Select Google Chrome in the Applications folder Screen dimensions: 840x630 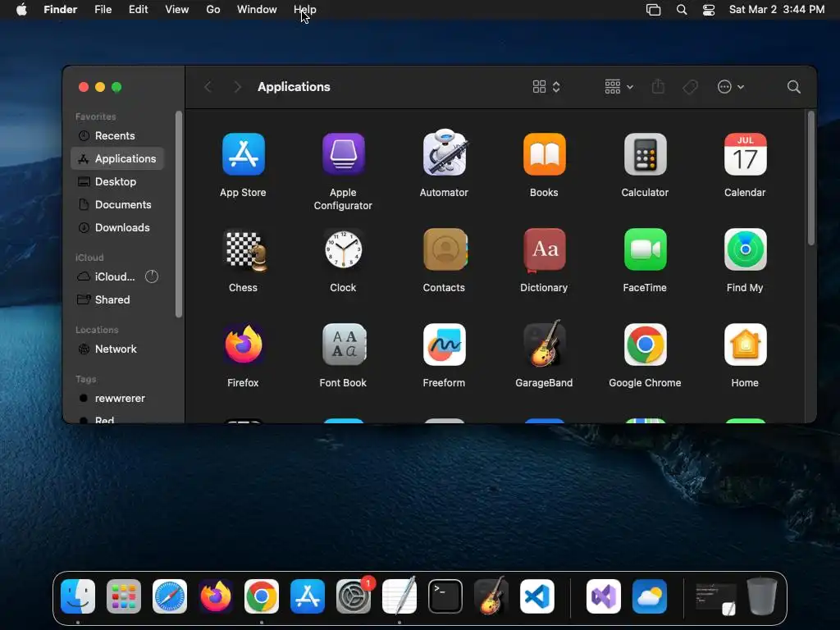[645, 345]
